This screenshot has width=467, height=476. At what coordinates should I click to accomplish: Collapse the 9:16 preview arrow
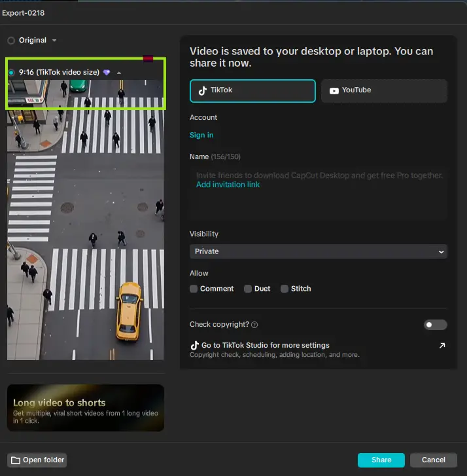[x=119, y=73]
